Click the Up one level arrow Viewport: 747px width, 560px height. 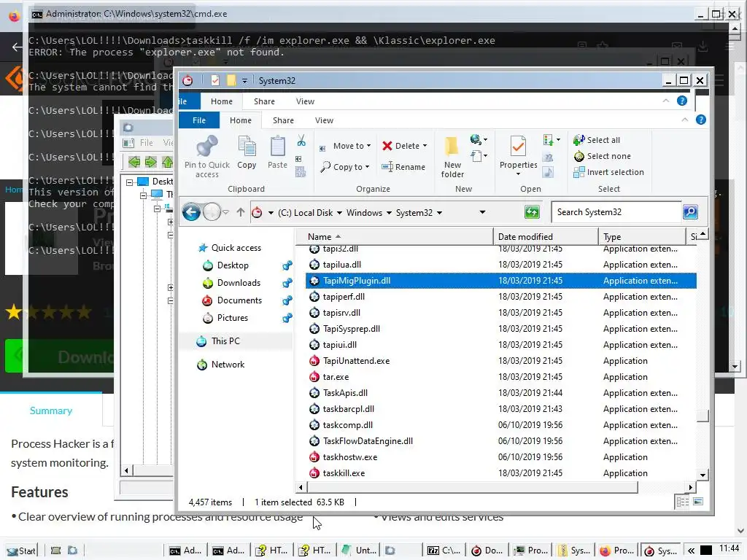241,212
